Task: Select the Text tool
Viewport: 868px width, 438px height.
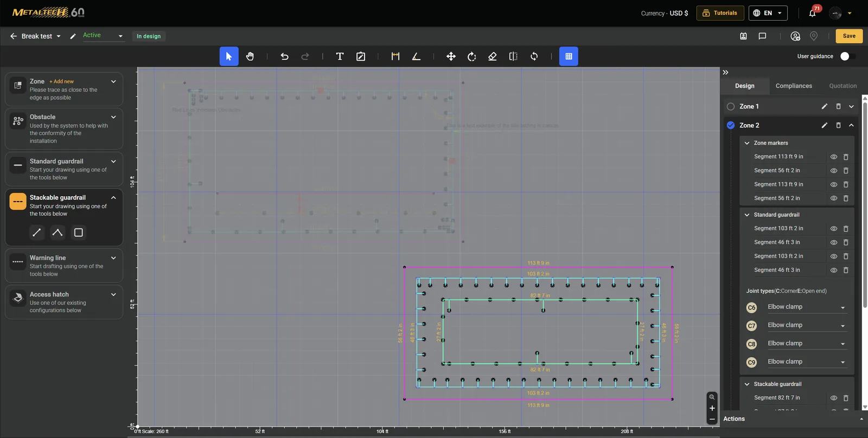Action: click(x=340, y=56)
